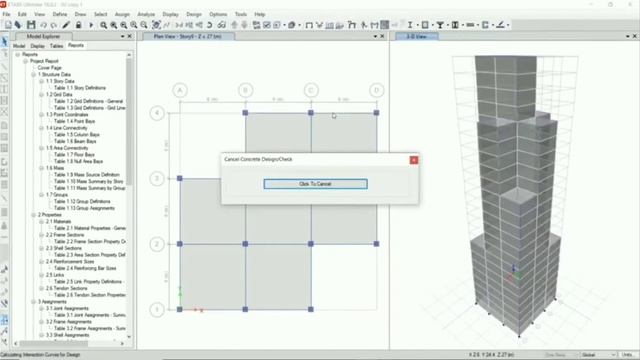
Task: Select Cover Page in report tree
Action: tap(49, 68)
